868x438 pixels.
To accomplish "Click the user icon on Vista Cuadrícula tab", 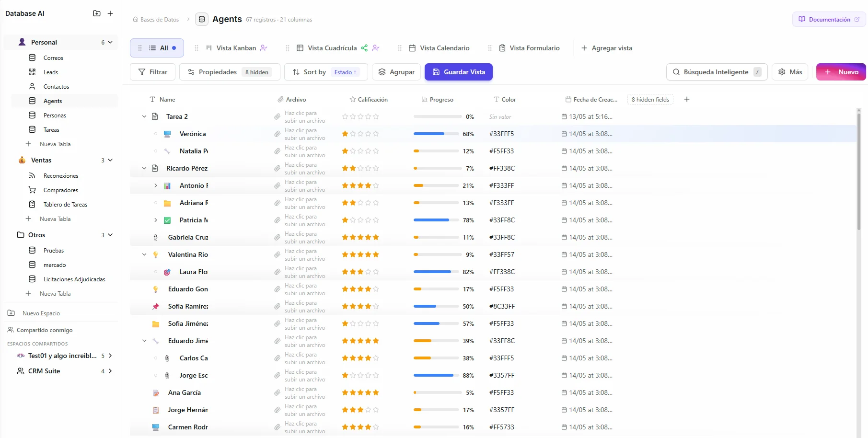I will click(376, 48).
